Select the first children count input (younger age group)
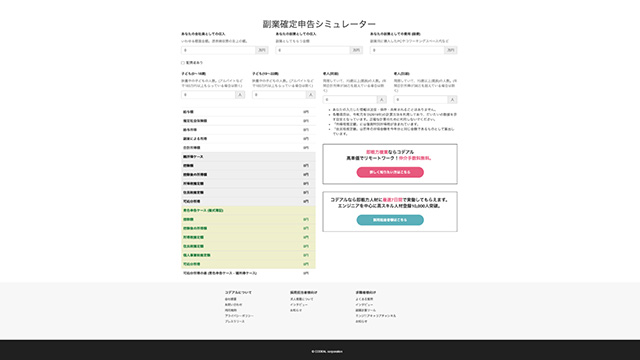The width and height of the screenshot is (640, 360). (x=208, y=95)
